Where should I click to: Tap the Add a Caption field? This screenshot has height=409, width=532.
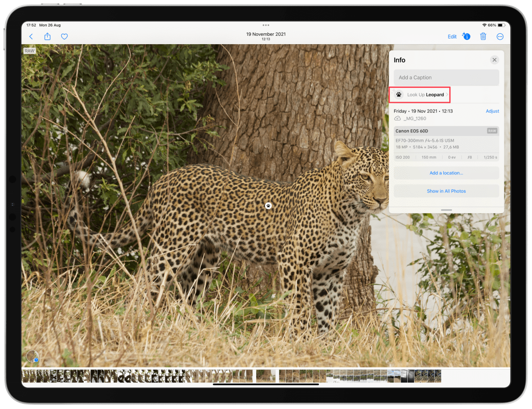tap(446, 77)
